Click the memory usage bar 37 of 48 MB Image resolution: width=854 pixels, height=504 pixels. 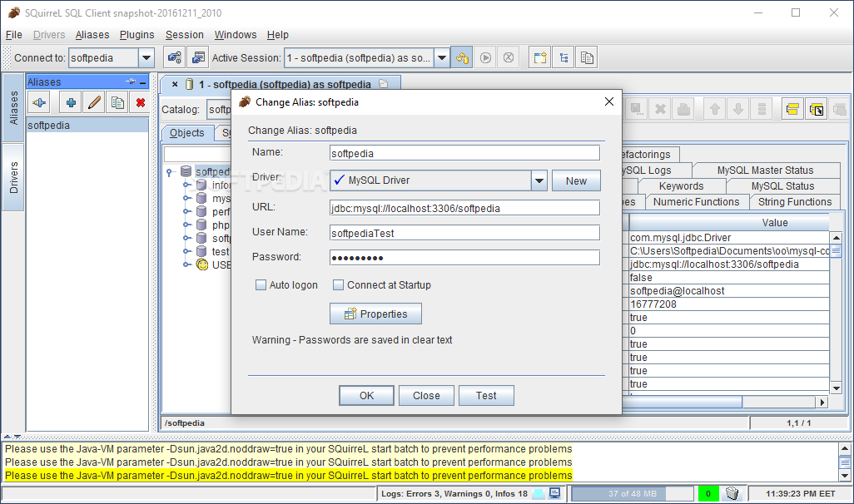point(633,494)
